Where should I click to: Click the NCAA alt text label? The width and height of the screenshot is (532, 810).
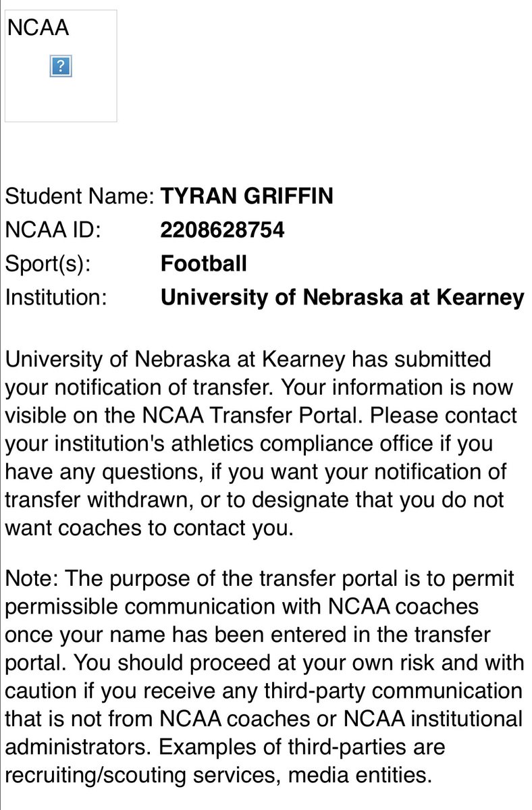tap(38, 28)
